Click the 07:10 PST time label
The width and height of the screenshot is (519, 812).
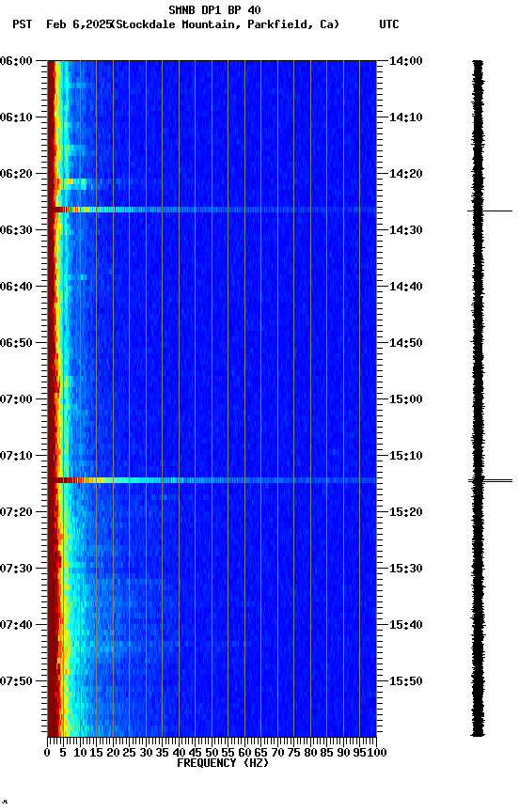click(17, 456)
